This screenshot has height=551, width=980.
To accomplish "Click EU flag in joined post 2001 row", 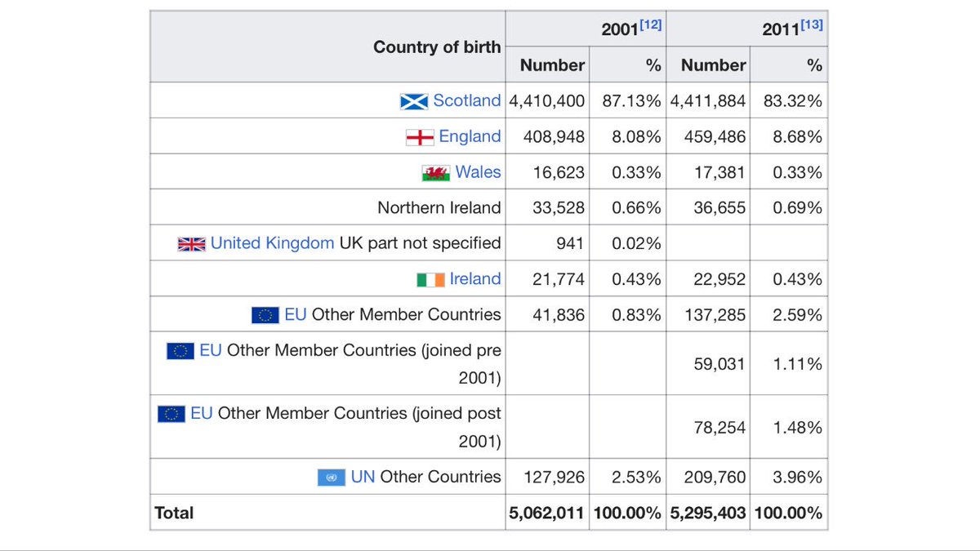I will pos(171,414).
